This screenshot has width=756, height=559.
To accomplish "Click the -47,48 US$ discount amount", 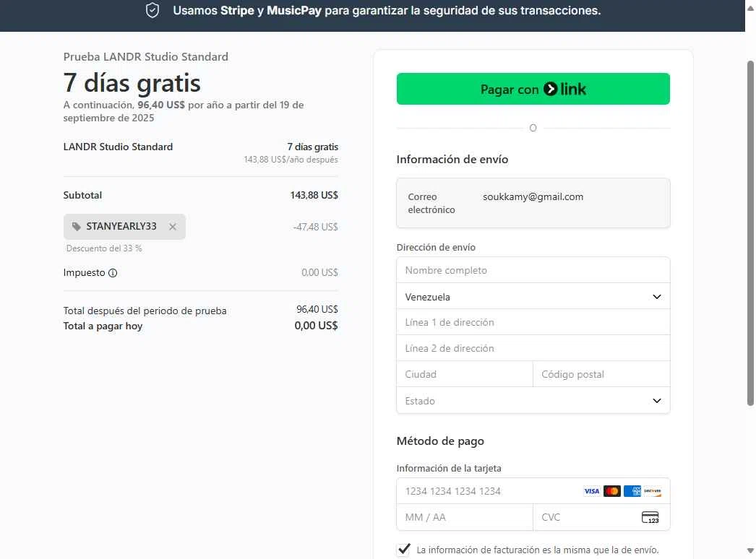I will pyautogui.click(x=315, y=227).
